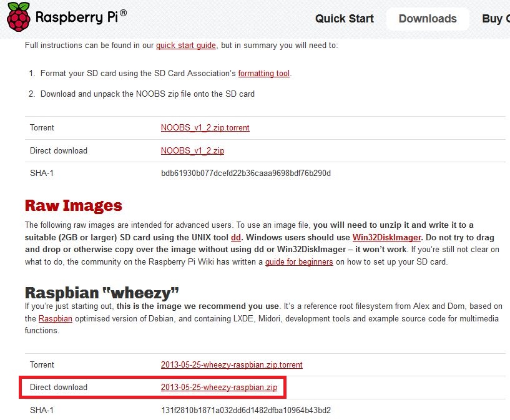The height and width of the screenshot is (420, 510).
Task: Download the NOOBS_v1_2.zip.torrent file
Action: click(205, 128)
